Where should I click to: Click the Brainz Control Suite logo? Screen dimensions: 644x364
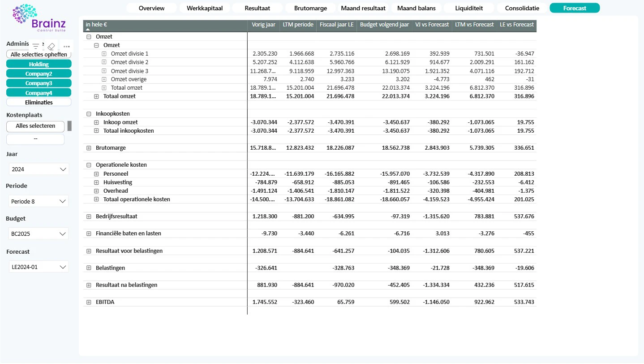(39, 17)
